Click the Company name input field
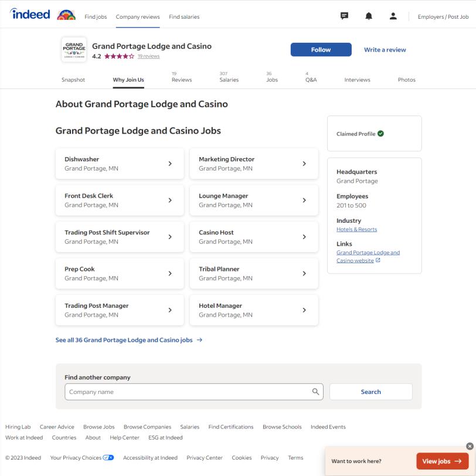The height and width of the screenshot is (476, 476). click(188, 392)
